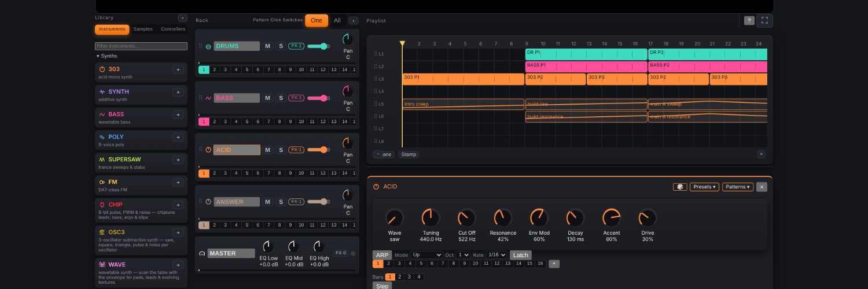Image resolution: width=868 pixels, height=289 pixels.
Task: Add the POLY 8-voice synth
Action: (x=178, y=137)
